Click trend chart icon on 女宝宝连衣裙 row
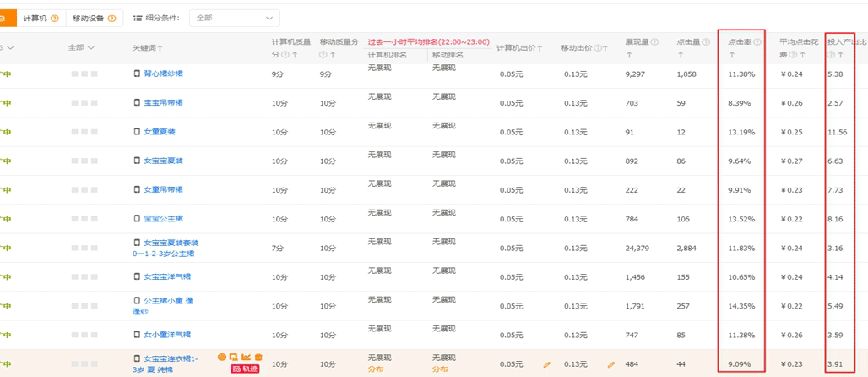 click(x=247, y=358)
